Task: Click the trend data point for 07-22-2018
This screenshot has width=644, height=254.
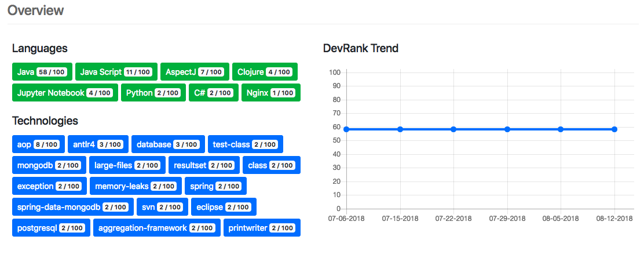Action: coord(453,129)
